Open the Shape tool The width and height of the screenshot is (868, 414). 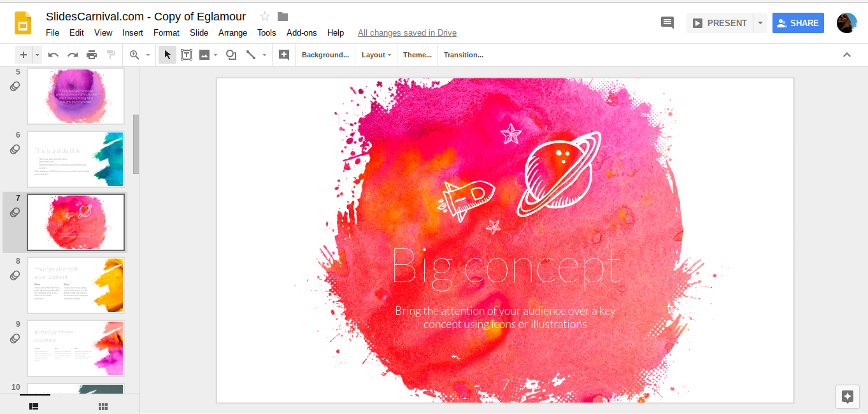tap(231, 55)
